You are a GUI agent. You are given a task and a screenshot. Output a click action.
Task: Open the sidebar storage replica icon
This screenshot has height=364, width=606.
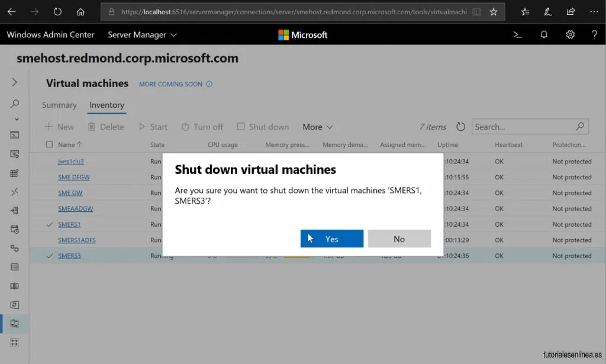coord(14,286)
